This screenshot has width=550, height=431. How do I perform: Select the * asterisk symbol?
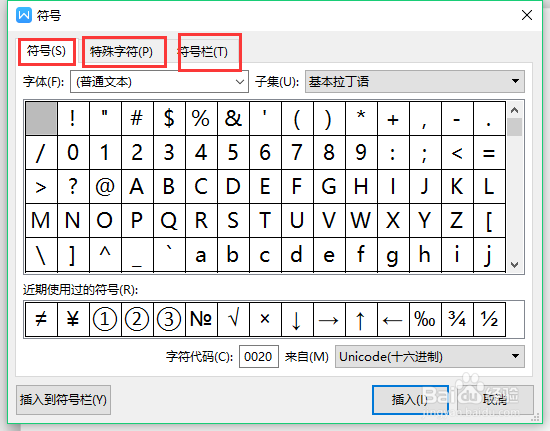pos(361,119)
